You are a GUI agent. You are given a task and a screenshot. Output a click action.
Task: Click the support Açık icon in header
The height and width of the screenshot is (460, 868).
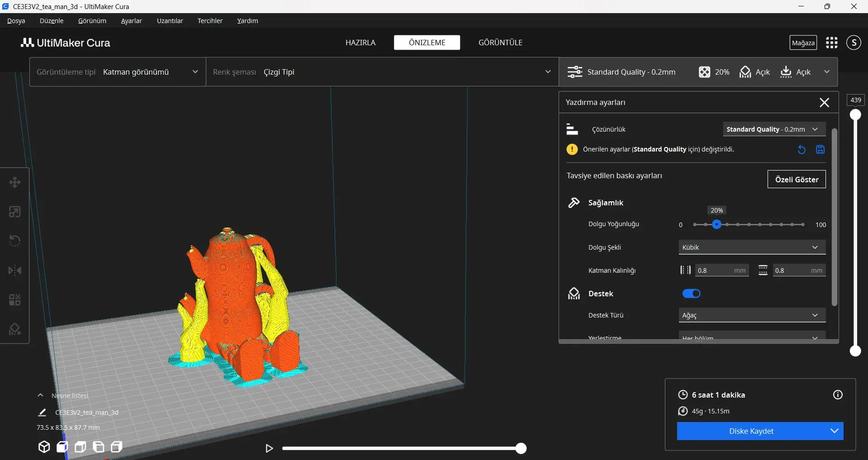coord(745,72)
